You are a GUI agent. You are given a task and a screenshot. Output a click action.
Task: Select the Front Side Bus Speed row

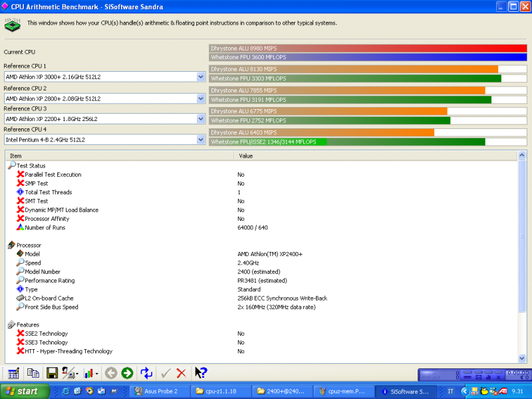click(x=261, y=307)
